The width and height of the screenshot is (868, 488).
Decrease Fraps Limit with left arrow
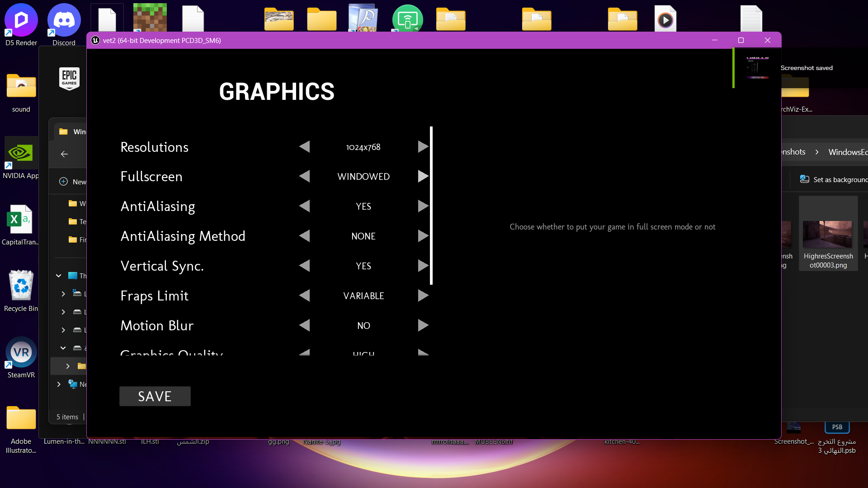coord(305,296)
